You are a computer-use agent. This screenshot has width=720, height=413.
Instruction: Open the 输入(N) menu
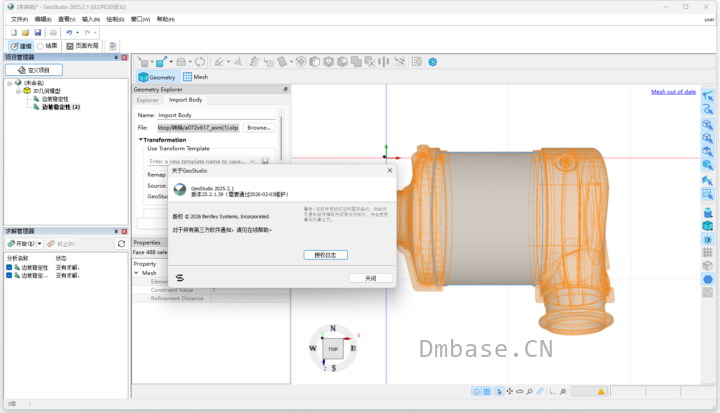[x=91, y=19]
